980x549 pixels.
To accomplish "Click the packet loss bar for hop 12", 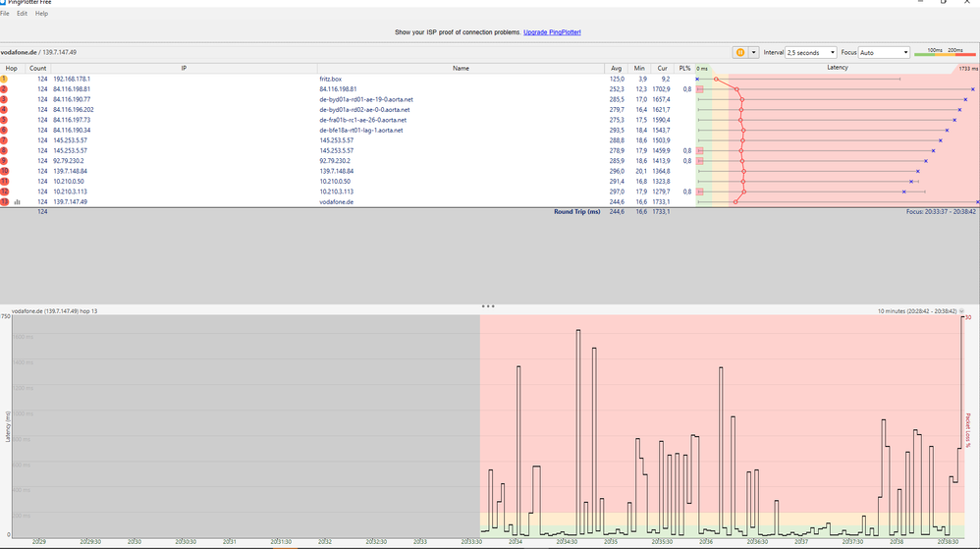I will [700, 192].
